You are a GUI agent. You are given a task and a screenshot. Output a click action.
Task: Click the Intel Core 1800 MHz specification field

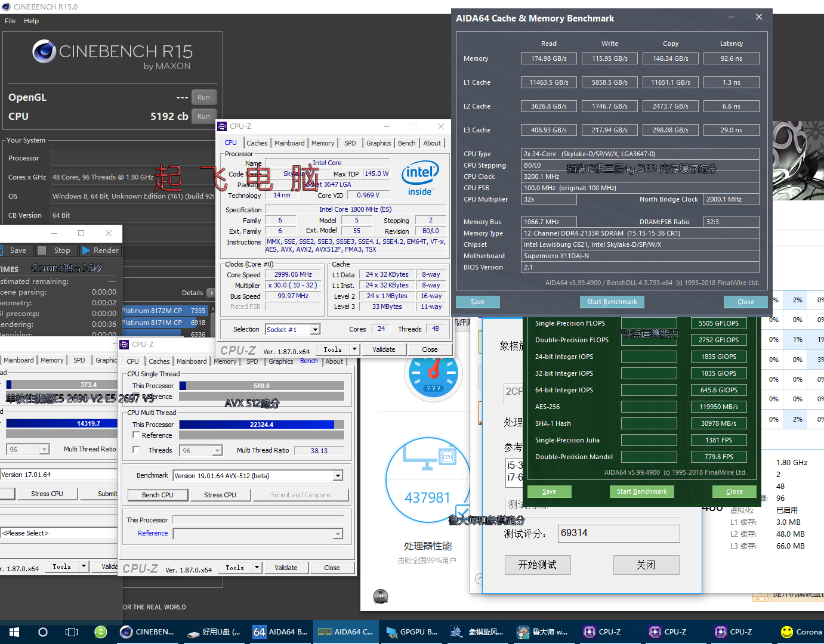[x=356, y=209]
